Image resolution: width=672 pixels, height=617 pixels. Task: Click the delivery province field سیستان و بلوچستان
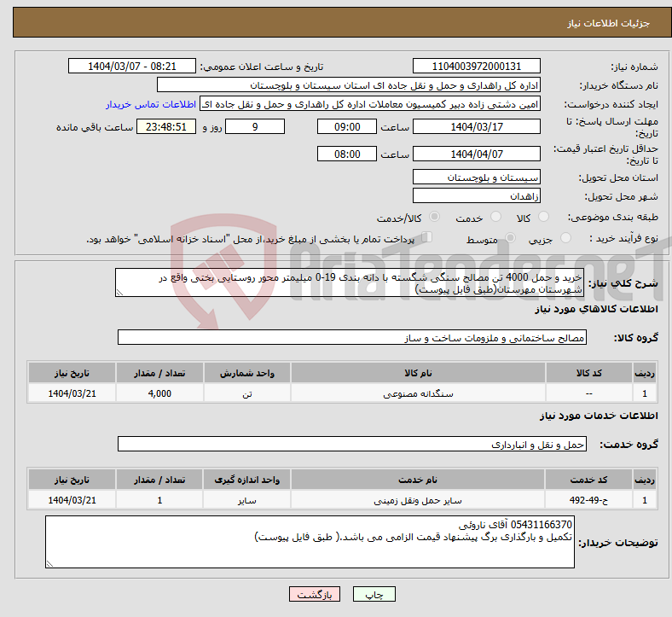click(476, 177)
